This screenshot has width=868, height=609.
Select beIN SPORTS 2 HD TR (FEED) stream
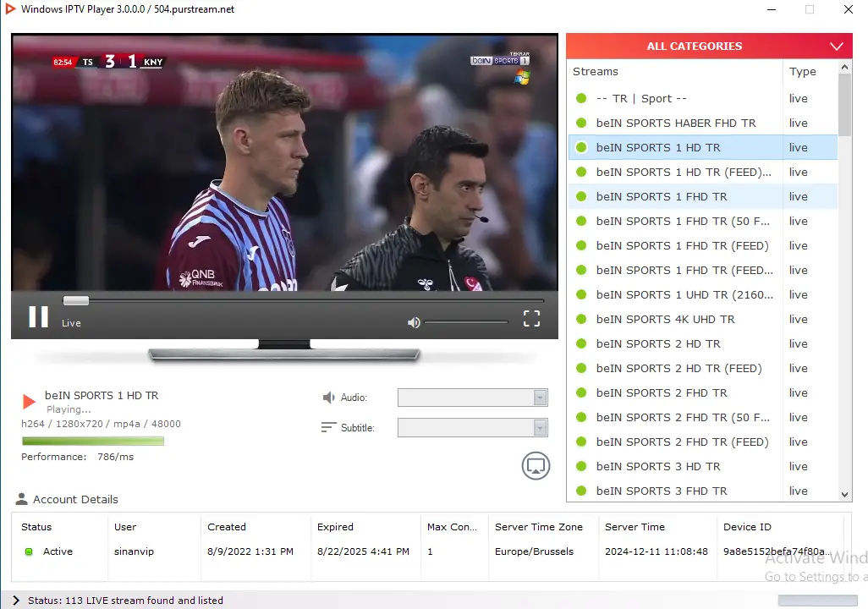[703, 368]
